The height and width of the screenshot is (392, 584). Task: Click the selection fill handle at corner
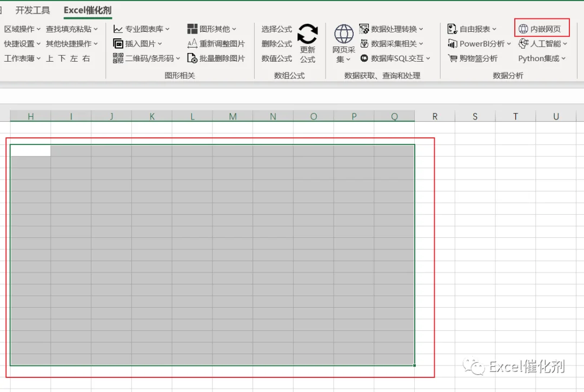click(415, 366)
